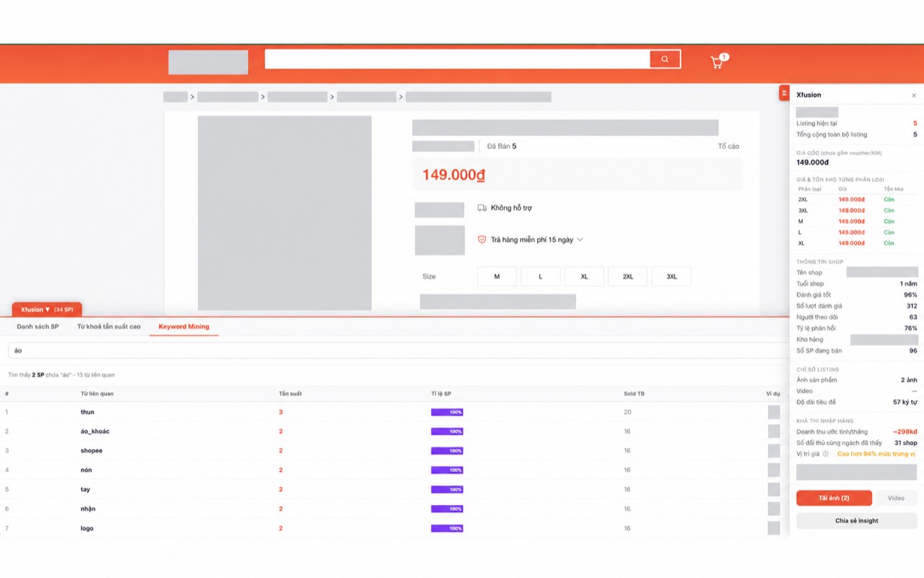This screenshot has width=924, height=578.
Task: Click the Video button
Action: point(896,498)
